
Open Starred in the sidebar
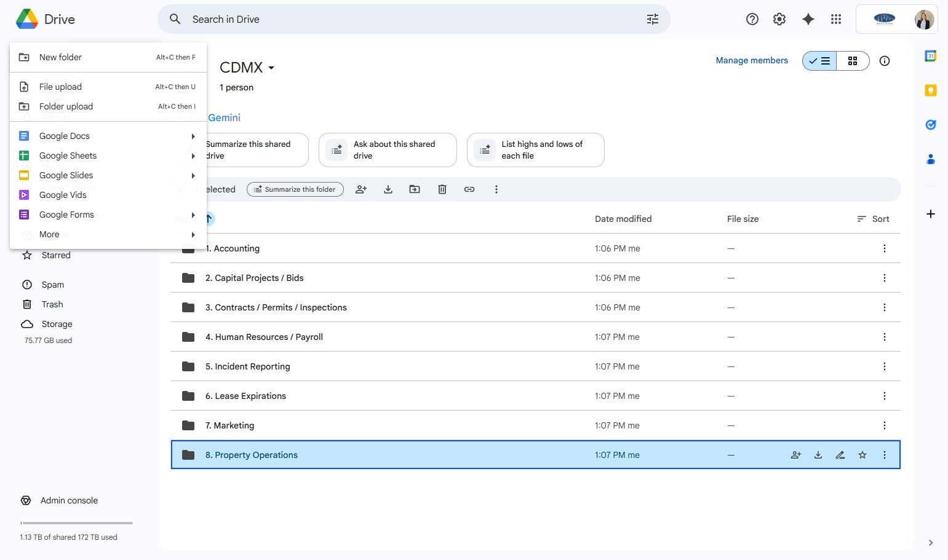56,255
